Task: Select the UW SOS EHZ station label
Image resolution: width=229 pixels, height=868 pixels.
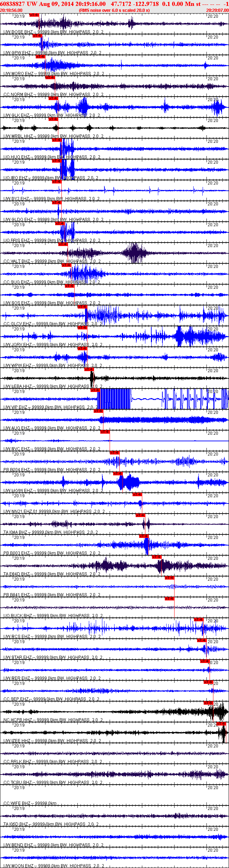Action: 17,303
